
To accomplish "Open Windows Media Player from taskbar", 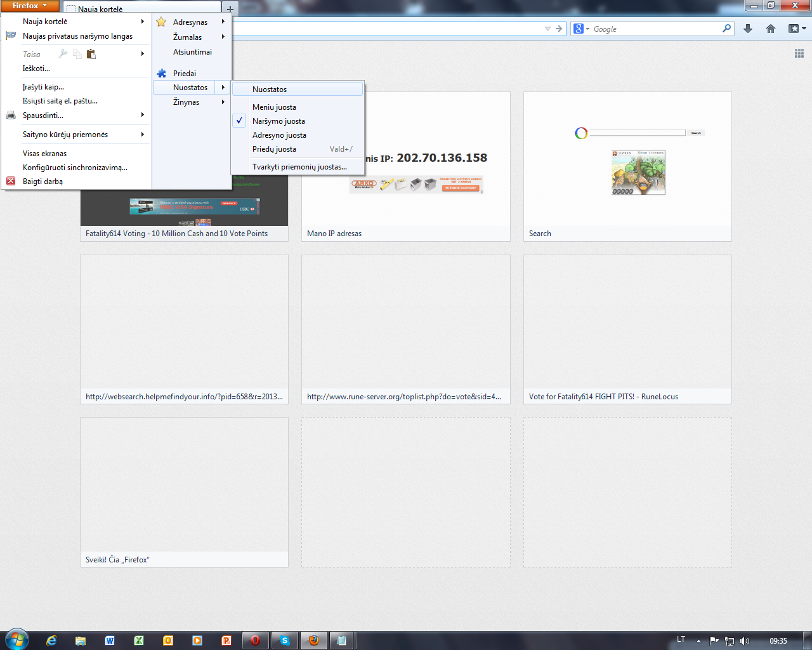I will (x=197, y=640).
